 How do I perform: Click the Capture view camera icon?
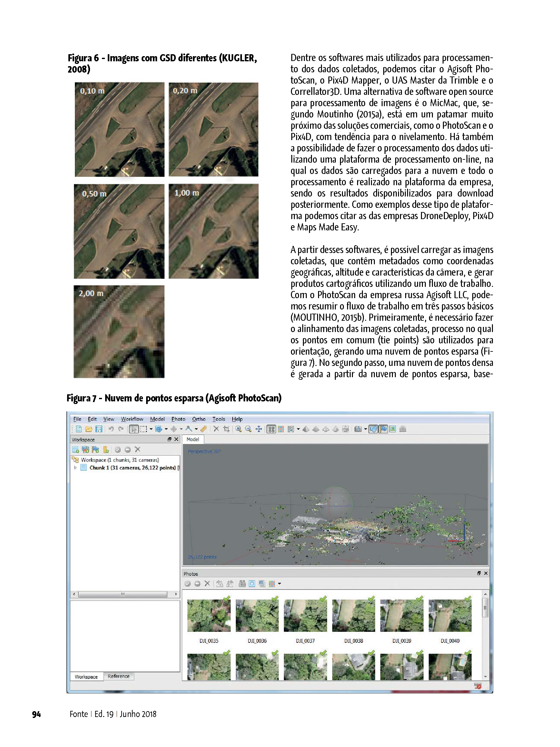pyautogui.click(x=358, y=429)
